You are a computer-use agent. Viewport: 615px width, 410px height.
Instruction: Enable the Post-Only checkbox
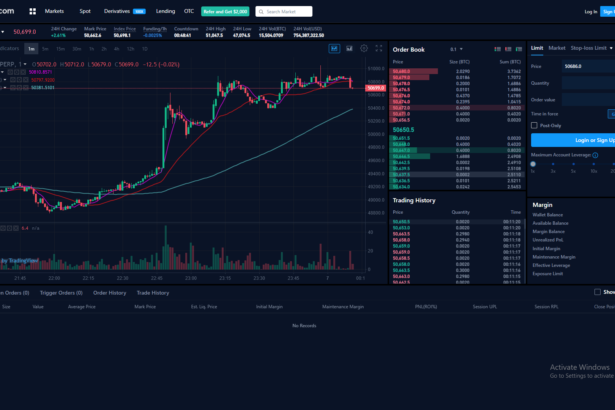(535, 125)
